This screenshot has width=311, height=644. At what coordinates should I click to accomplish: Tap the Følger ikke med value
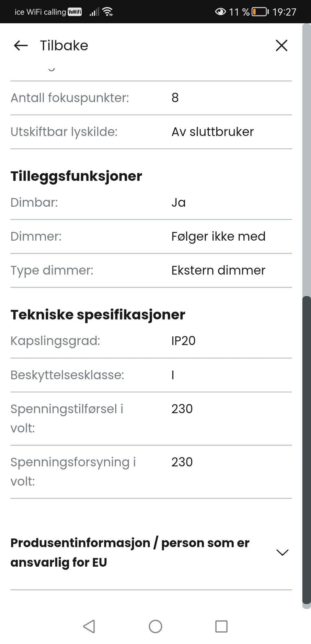[218, 236]
